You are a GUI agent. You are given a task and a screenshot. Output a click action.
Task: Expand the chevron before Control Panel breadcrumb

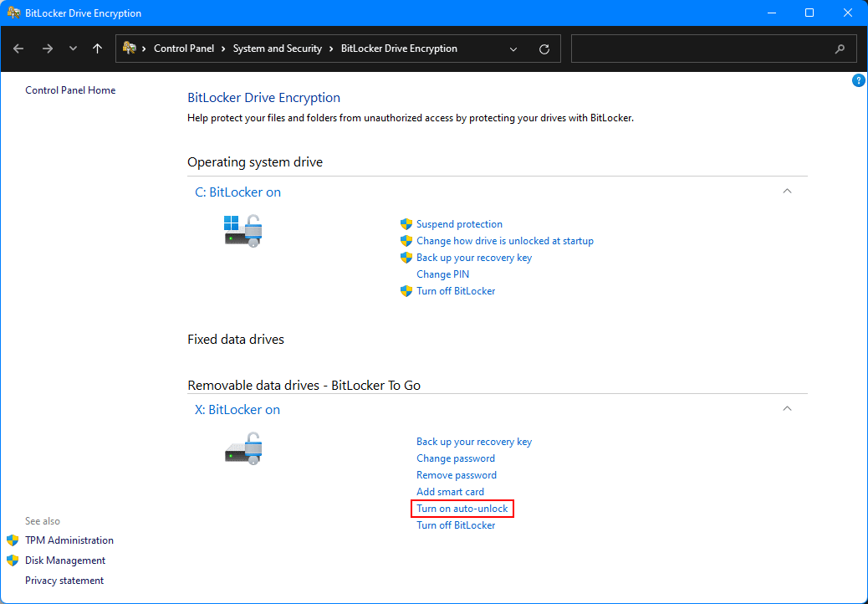tap(144, 49)
